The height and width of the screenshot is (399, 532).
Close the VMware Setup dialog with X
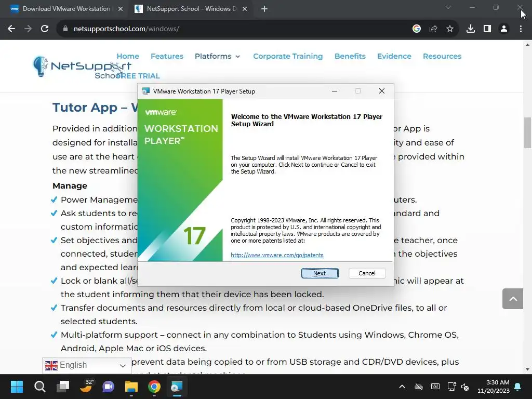(382, 91)
